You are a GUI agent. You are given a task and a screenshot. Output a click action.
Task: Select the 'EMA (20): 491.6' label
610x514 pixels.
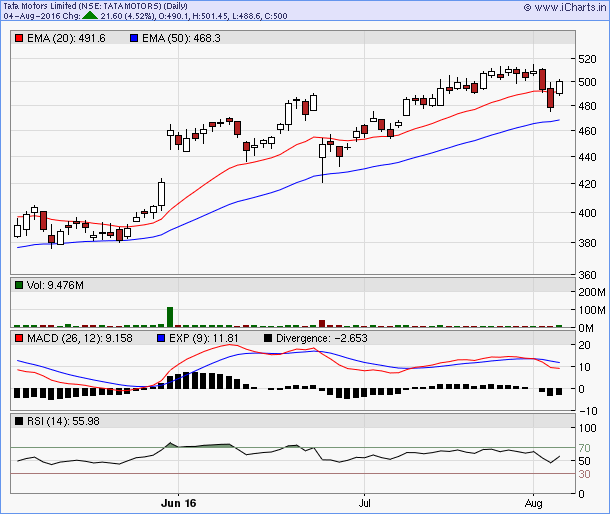click(x=66, y=38)
